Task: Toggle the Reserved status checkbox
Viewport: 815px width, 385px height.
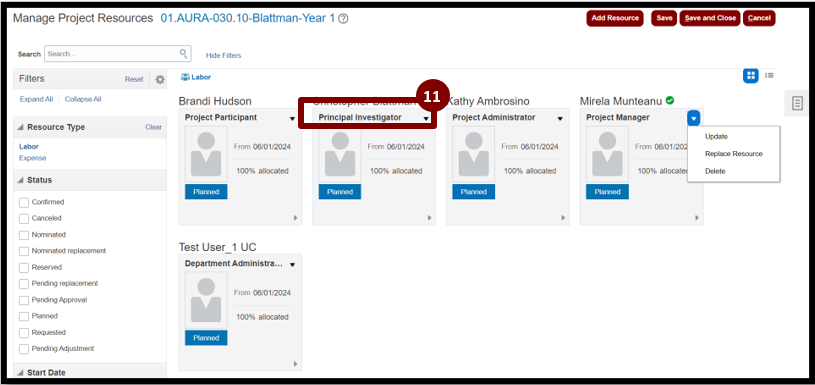Action: click(x=23, y=268)
